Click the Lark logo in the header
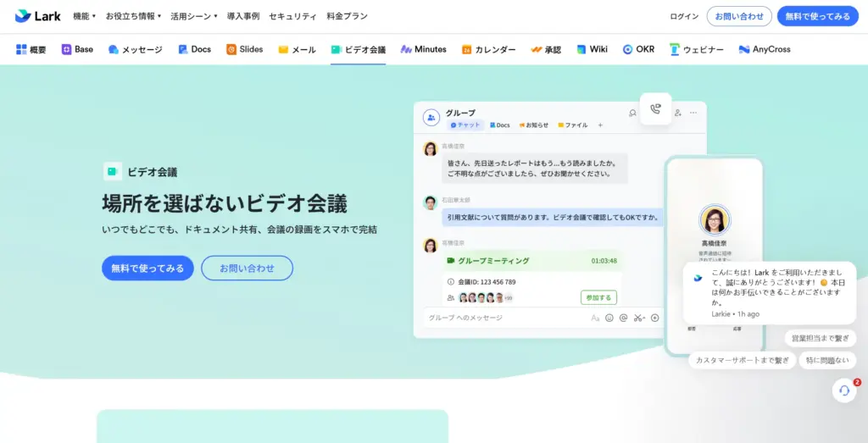 coord(37,16)
